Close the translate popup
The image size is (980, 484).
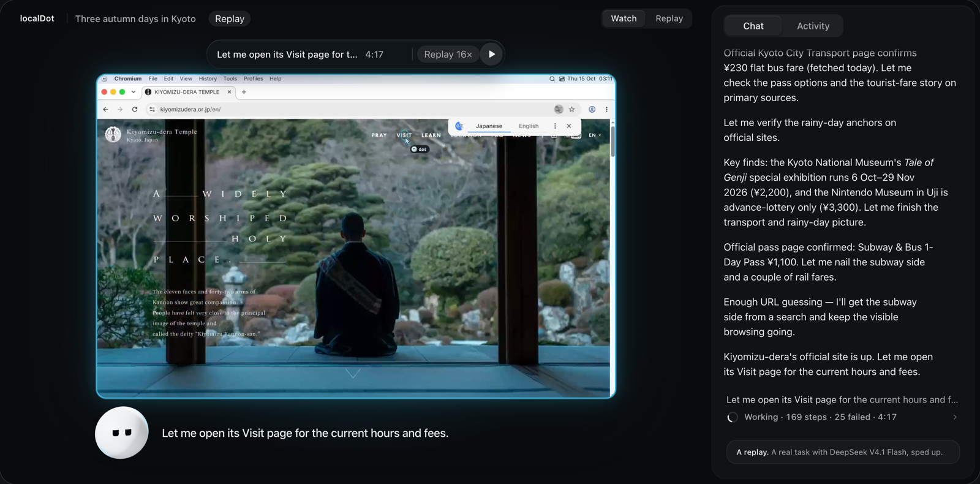tap(569, 126)
